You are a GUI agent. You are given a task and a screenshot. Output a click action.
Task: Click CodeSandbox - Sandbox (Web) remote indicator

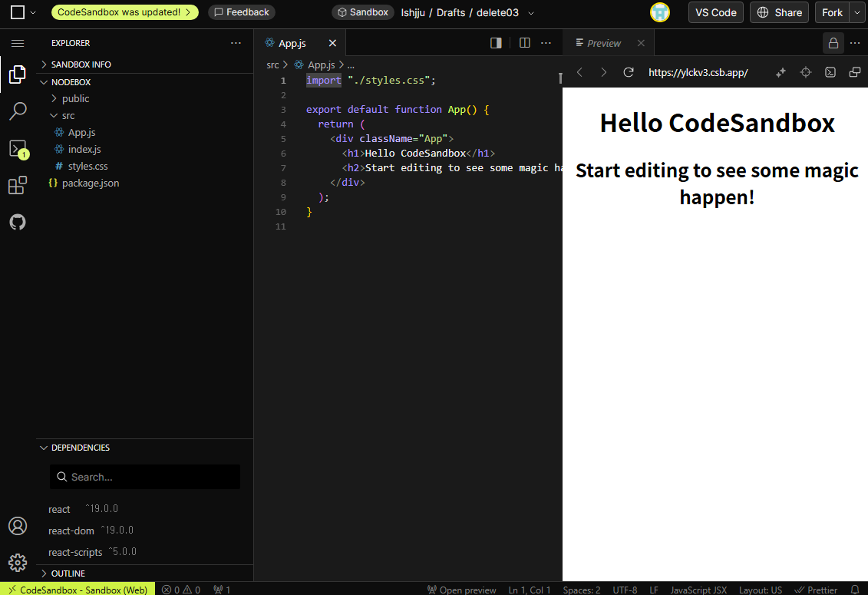pyautogui.click(x=78, y=590)
